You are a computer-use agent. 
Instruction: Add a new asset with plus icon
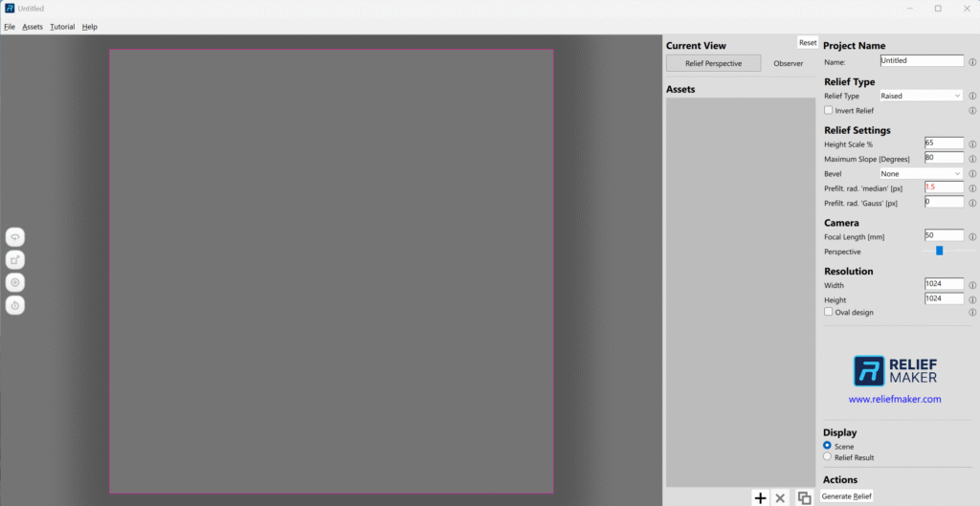[760, 497]
